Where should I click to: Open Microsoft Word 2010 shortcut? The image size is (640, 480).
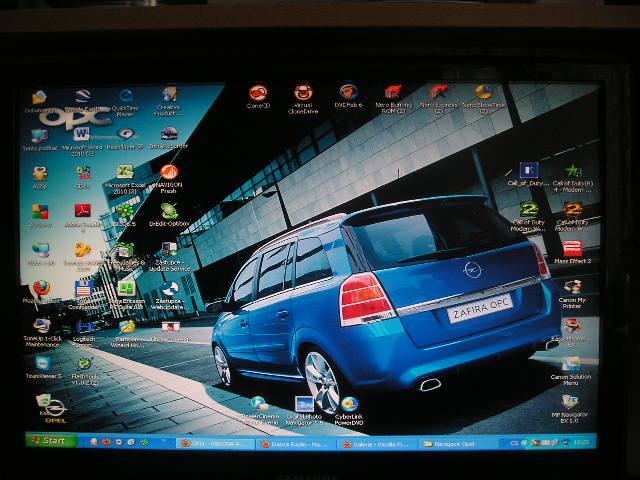pyautogui.click(x=82, y=135)
